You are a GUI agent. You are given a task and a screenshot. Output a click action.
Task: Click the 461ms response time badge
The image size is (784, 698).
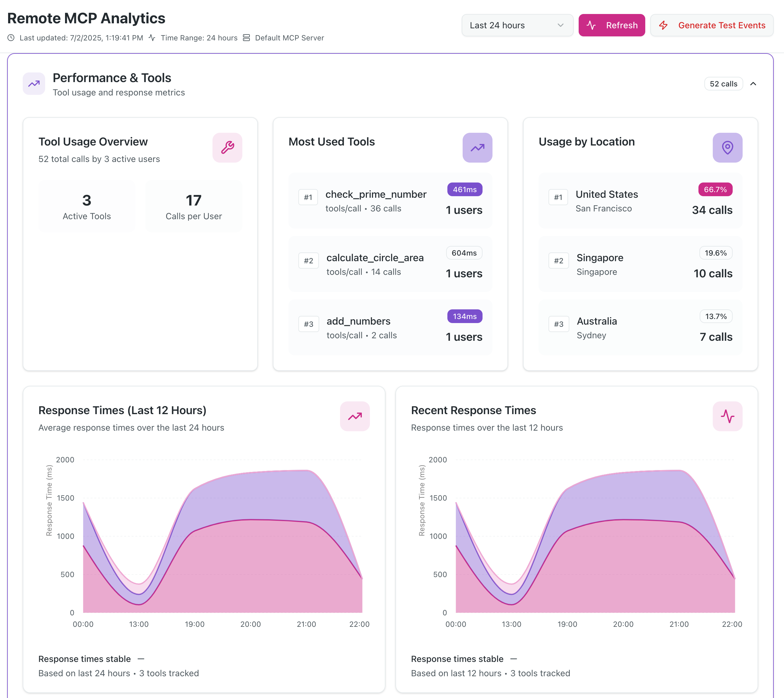click(465, 189)
